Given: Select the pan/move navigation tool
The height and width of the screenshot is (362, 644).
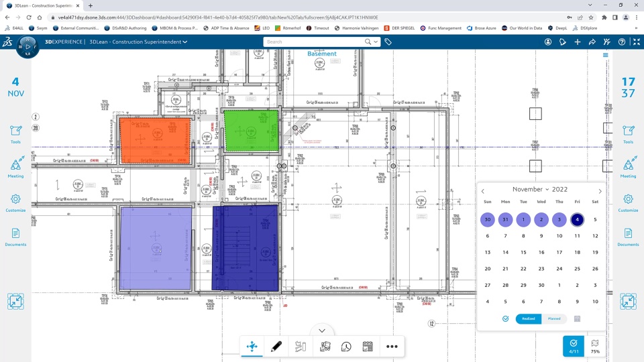Looking at the screenshot, I should click(x=252, y=347).
